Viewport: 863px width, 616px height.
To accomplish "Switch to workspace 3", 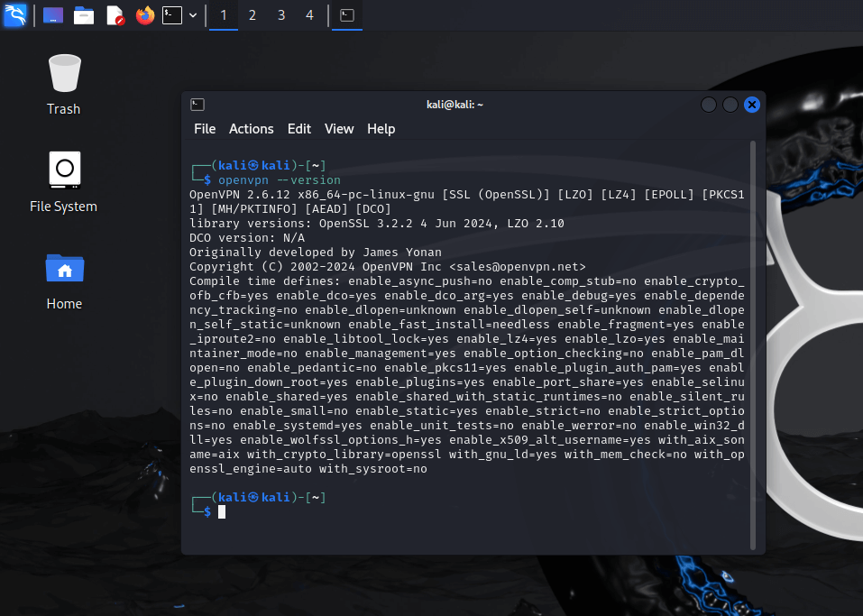I will pyautogui.click(x=281, y=15).
